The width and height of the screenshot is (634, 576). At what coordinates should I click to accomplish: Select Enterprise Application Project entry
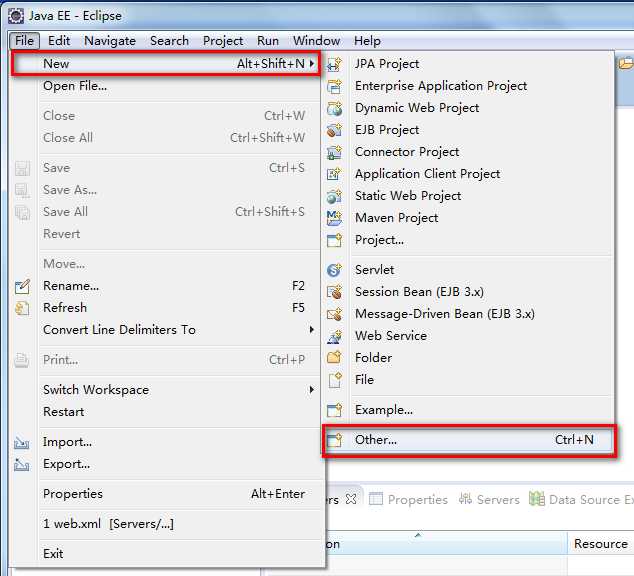pos(468,86)
